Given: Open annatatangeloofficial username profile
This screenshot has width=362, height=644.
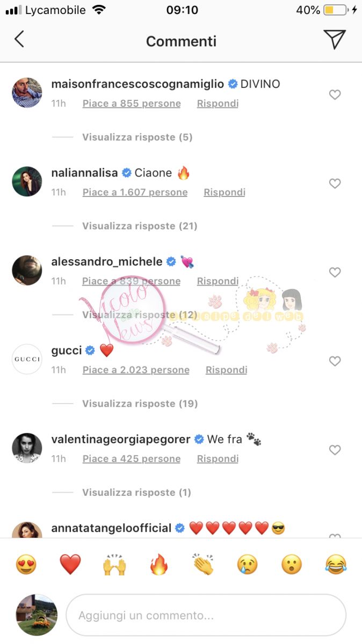Looking at the screenshot, I should (111, 528).
